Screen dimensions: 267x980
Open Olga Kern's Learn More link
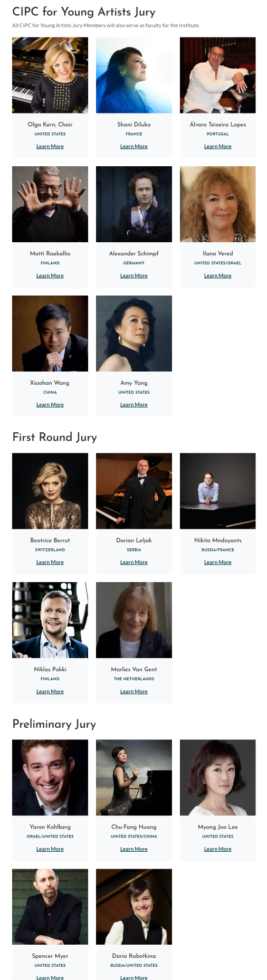(50, 147)
